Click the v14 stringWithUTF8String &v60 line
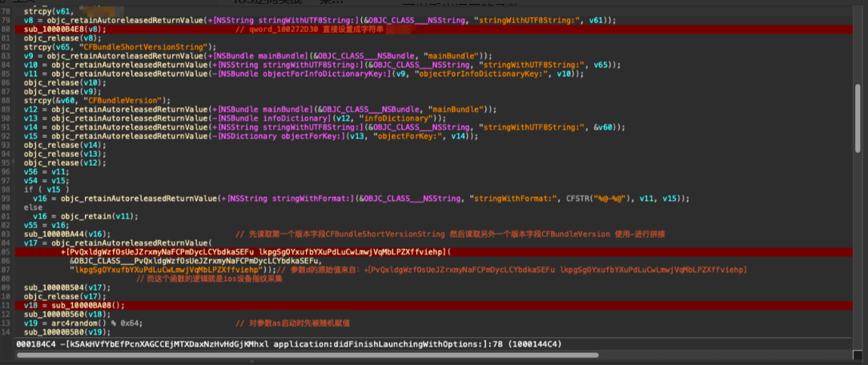 pos(324,127)
